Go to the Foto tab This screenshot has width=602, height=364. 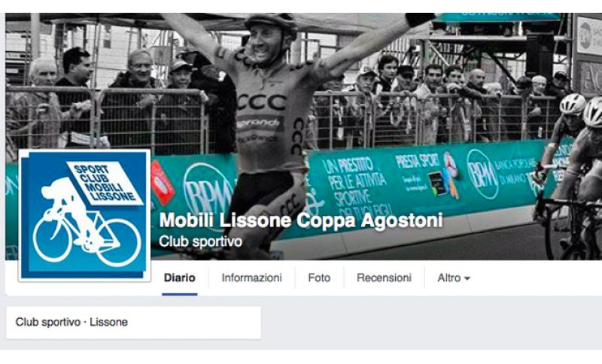coord(319,278)
